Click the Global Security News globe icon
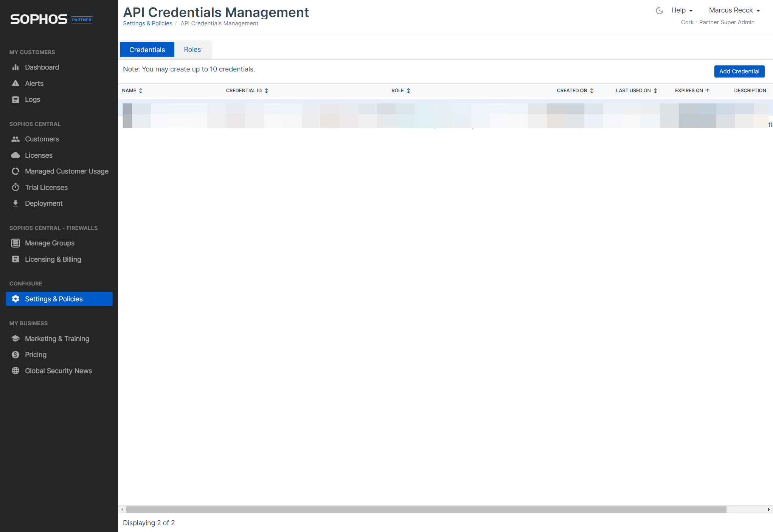773x532 pixels. coord(16,371)
